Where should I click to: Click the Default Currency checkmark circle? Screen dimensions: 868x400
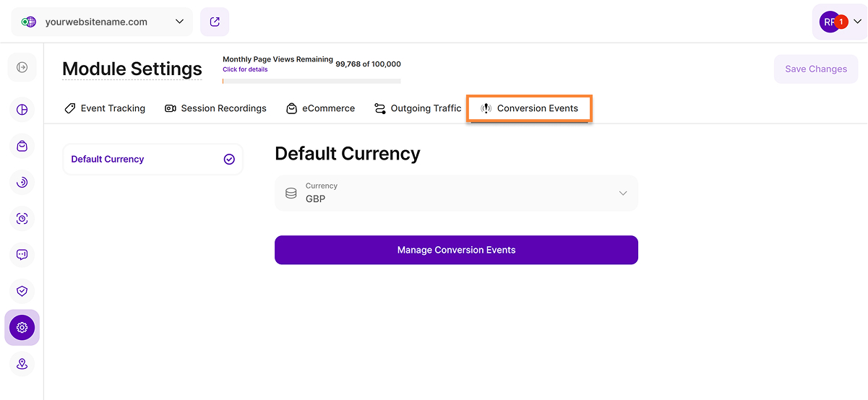[229, 160]
